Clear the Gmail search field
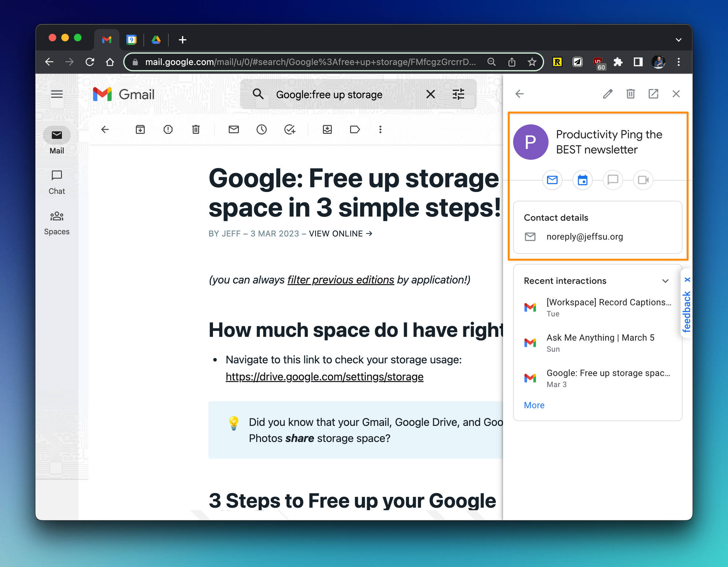The height and width of the screenshot is (567, 728). pos(431,94)
